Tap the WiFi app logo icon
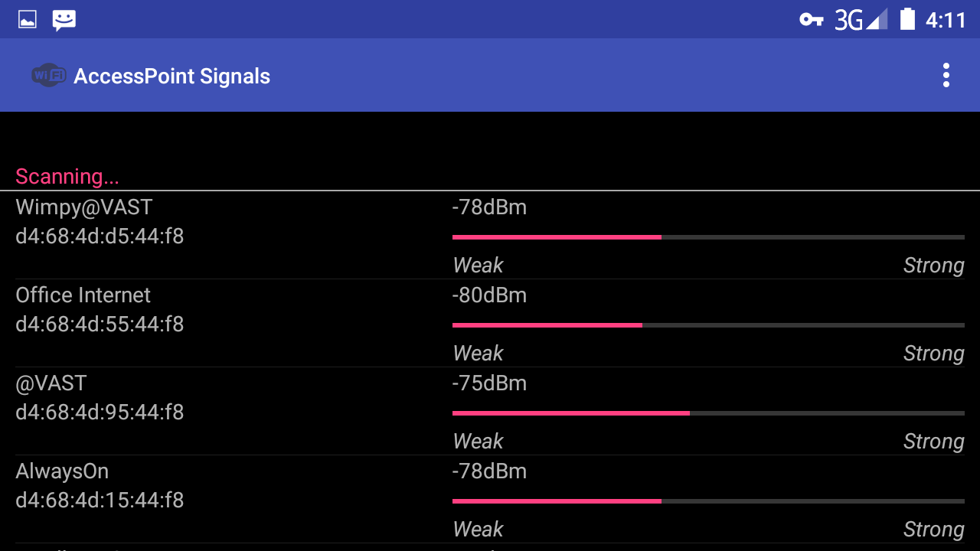This screenshot has height=551, width=980. coord(48,75)
